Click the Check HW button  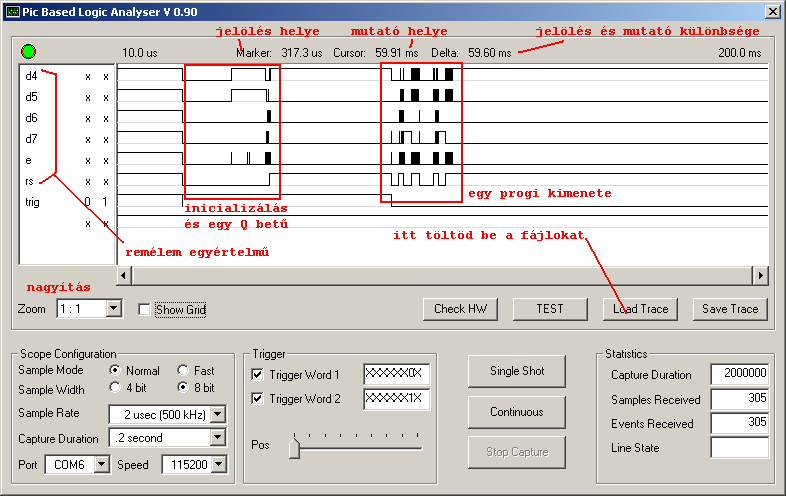[460, 309]
